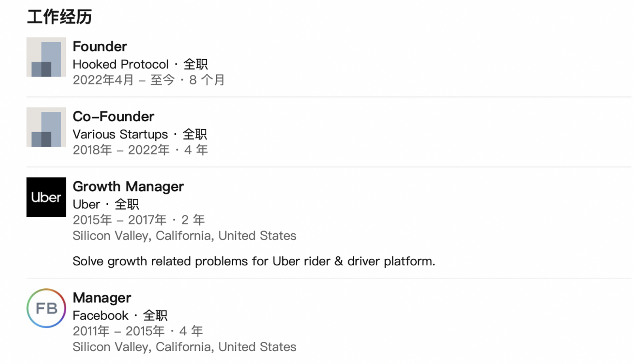Click the 2011年 – 2015年 date range
Image resolution: width=633 pixels, height=364 pixels.
coord(118,331)
